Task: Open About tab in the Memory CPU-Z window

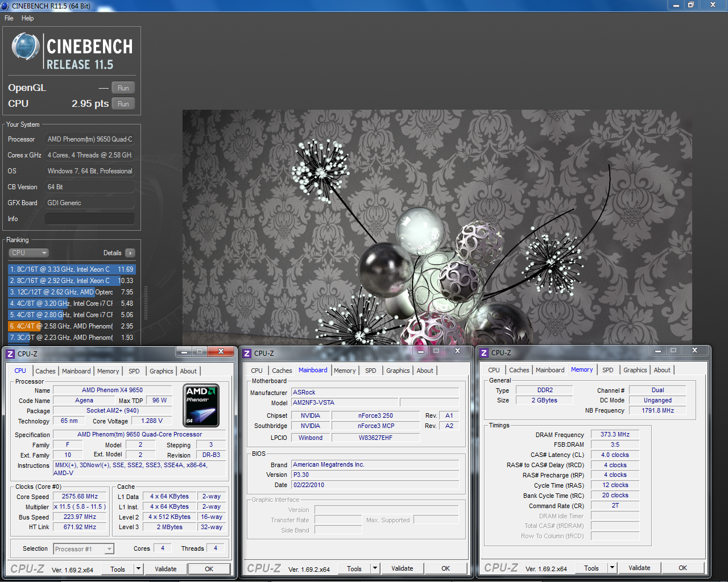Action: tap(662, 370)
